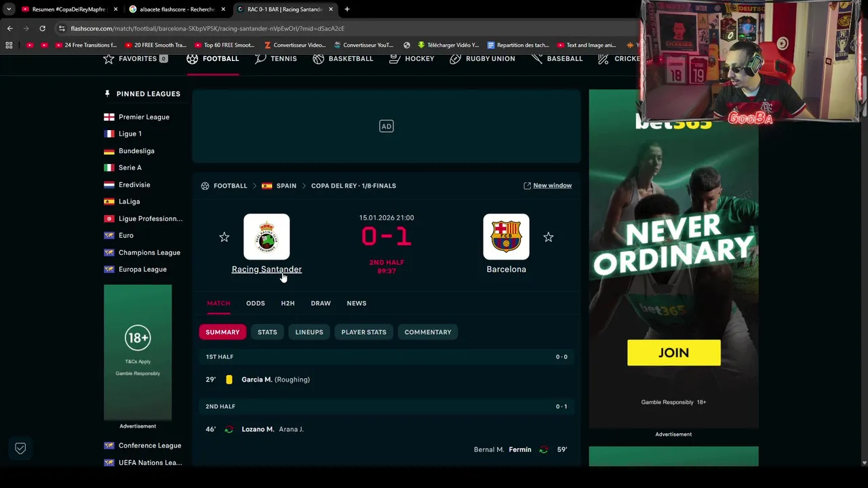868x488 pixels.
Task: Click substitution icon at 59 minutes
Action: pos(543,450)
